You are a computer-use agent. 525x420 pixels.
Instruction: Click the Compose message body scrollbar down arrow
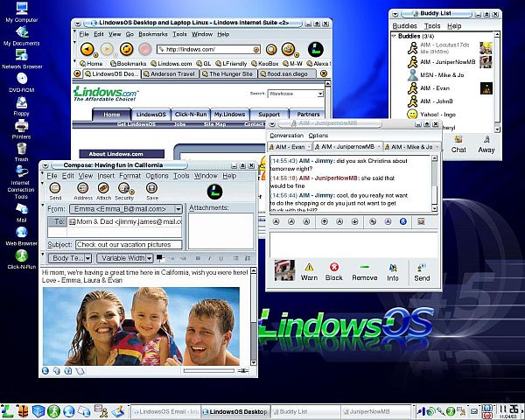tap(254, 363)
